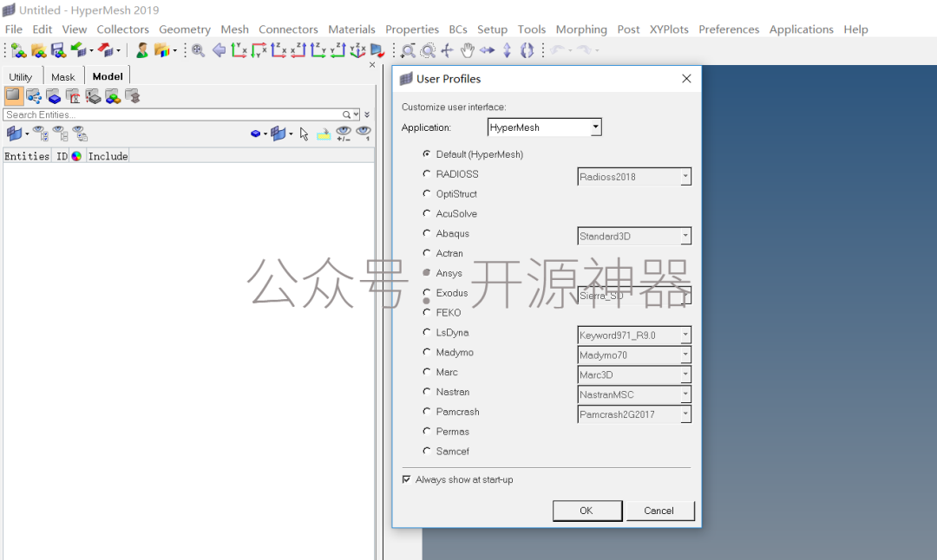Open the Application dropdown showing HyperMesh

pos(544,127)
